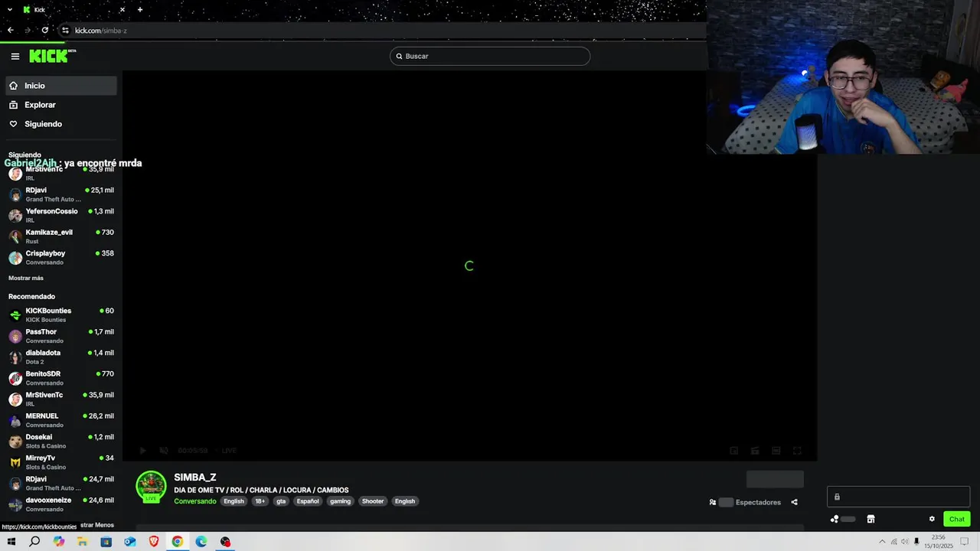Select the Shooter tag
980x551 pixels.
click(x=373, y=501)
